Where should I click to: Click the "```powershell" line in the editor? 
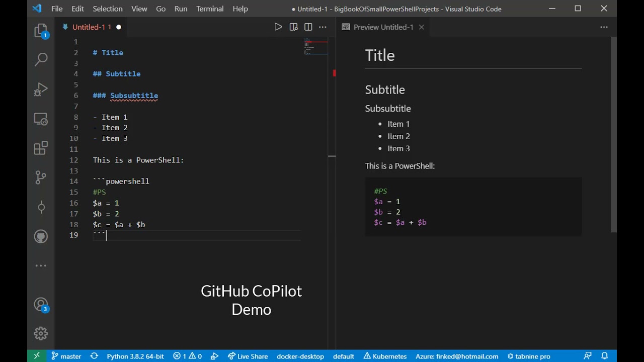click(x=121, y=182)
